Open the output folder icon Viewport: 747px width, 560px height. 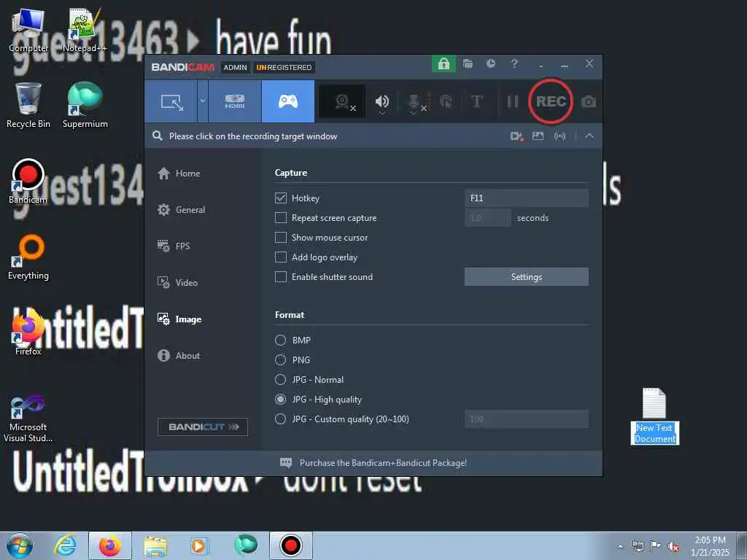pyautogui.click(x=468, y=64)
